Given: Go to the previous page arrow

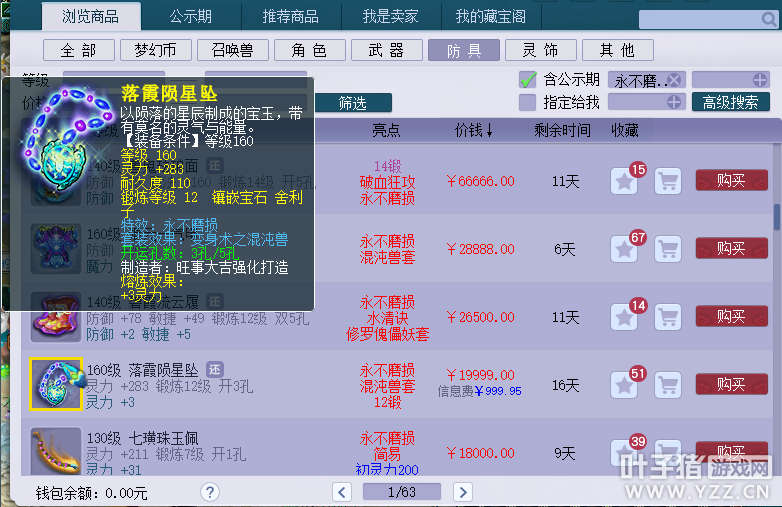Looking at the screenshot, I should coord(342,493).
